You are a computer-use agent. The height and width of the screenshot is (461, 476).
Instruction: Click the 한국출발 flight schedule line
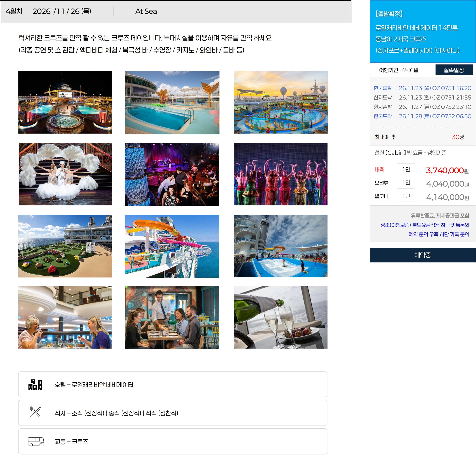point(422,88)
